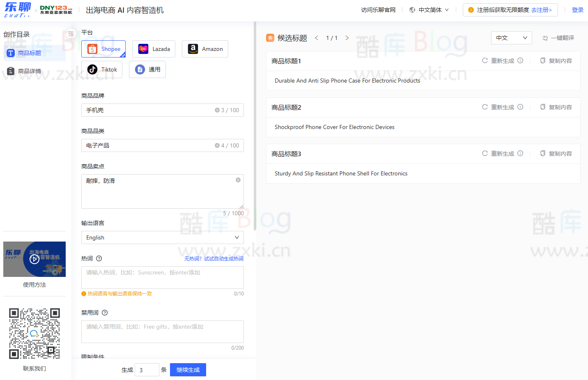Switch to the 商品标题 section
Screen dimensions: 588x380
click(34, 53)
